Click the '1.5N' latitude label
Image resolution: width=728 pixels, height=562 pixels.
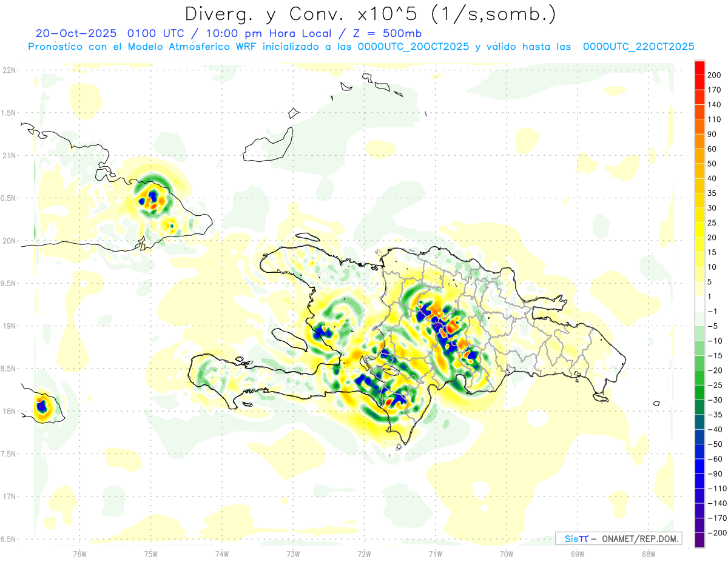9,113
